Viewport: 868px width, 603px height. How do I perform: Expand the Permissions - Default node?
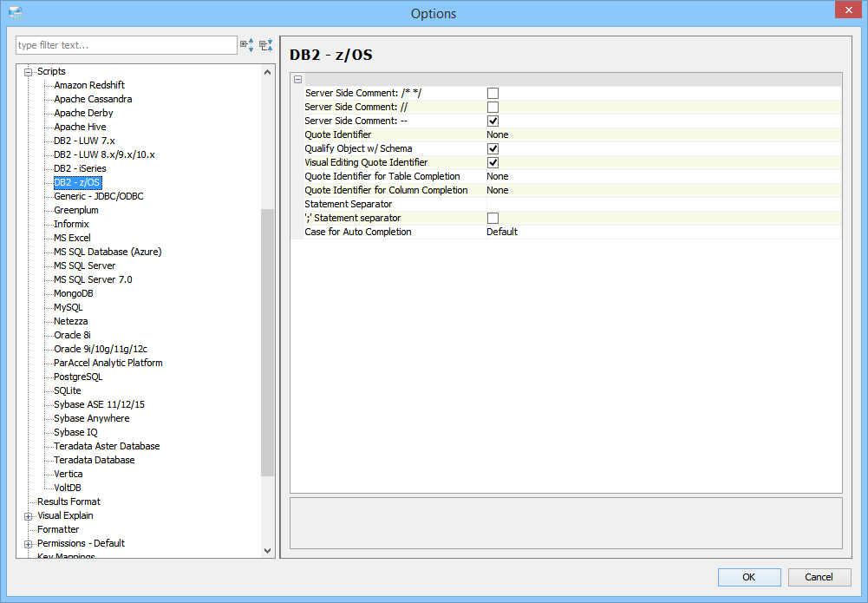[x=29, y=544]
